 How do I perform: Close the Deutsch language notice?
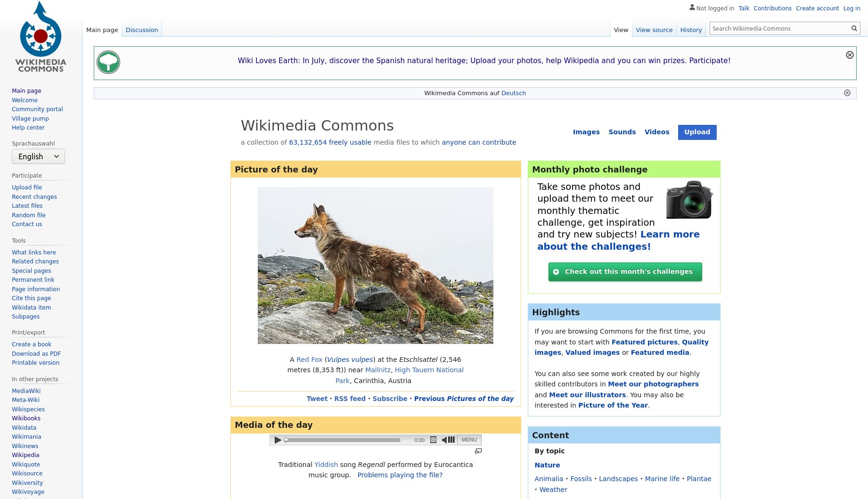tap(847, 93)
